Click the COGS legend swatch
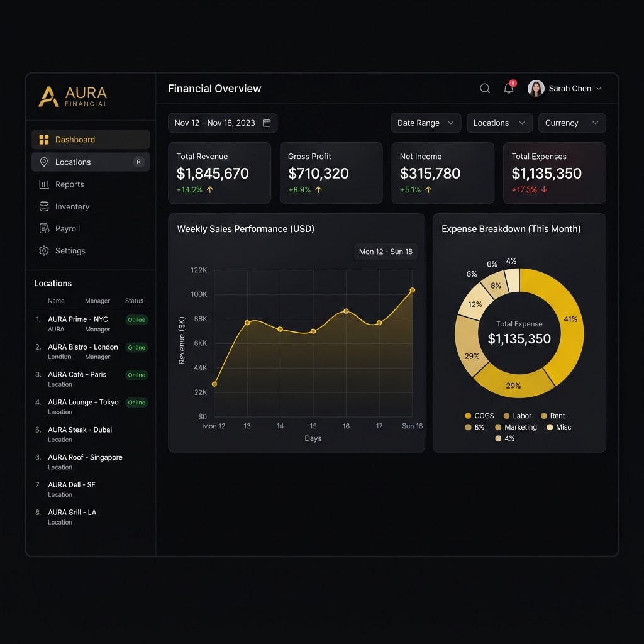 point(468,416)
